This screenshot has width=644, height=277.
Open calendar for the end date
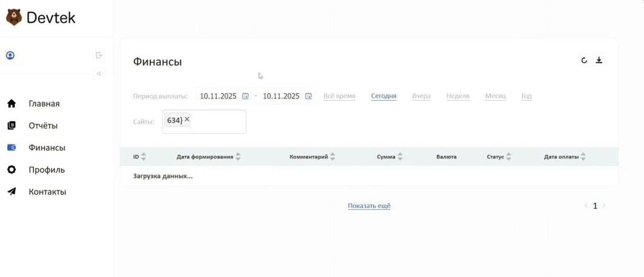[309, 96]
